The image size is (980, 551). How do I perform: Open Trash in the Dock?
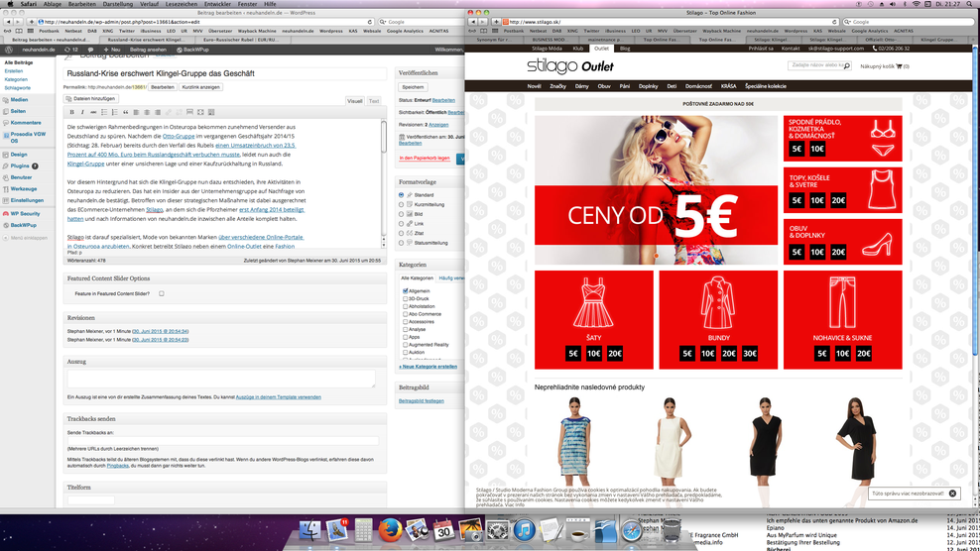click(671, 531)
